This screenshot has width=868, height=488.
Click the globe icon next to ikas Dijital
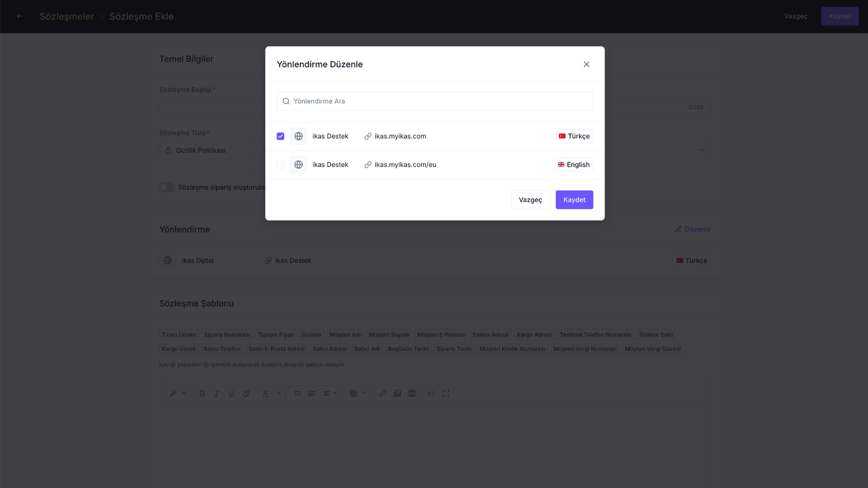click(168, 260)
